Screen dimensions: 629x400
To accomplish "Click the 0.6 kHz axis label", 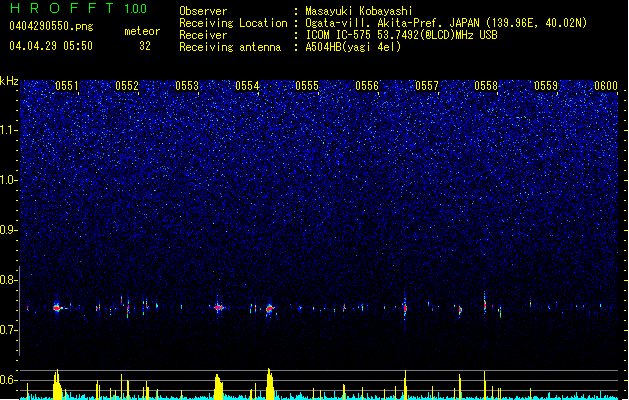I will 9,380.
